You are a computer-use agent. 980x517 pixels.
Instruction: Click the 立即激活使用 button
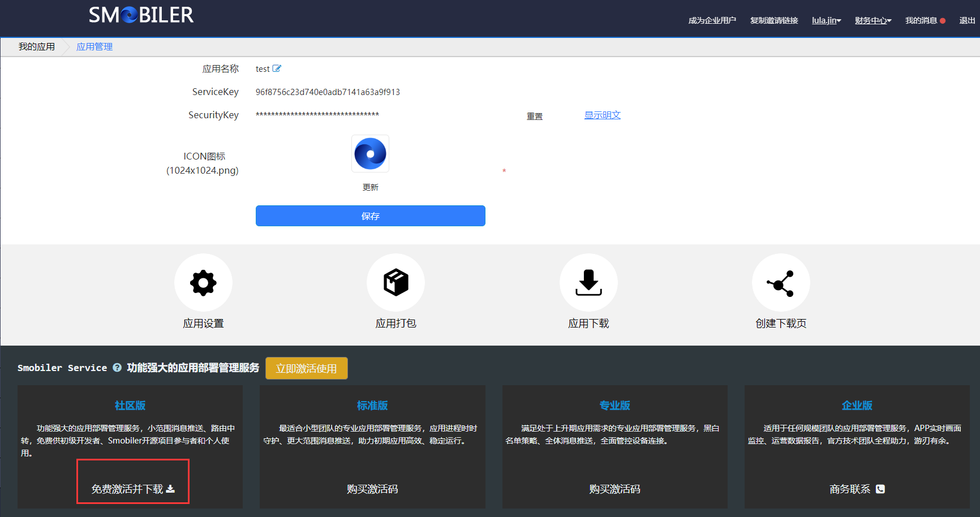(x=307, y=368)
